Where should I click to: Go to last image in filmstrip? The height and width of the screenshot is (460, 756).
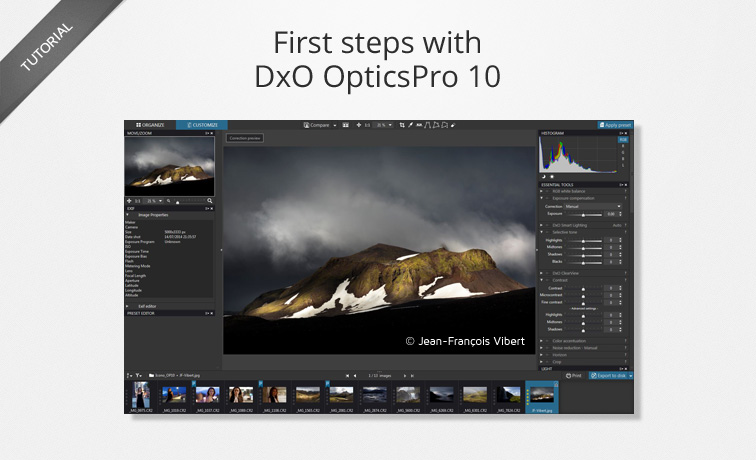click(412, 376)
